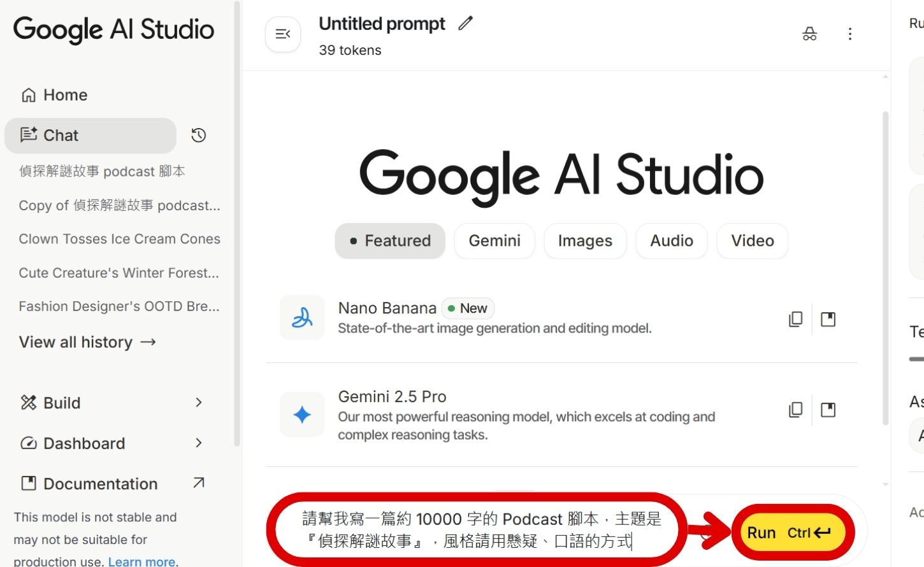Image resolution: width=924 pixels, height=567 pixels.
Task: Open the Learn more link
Action: pyautogui.click(x=141, y=561)
